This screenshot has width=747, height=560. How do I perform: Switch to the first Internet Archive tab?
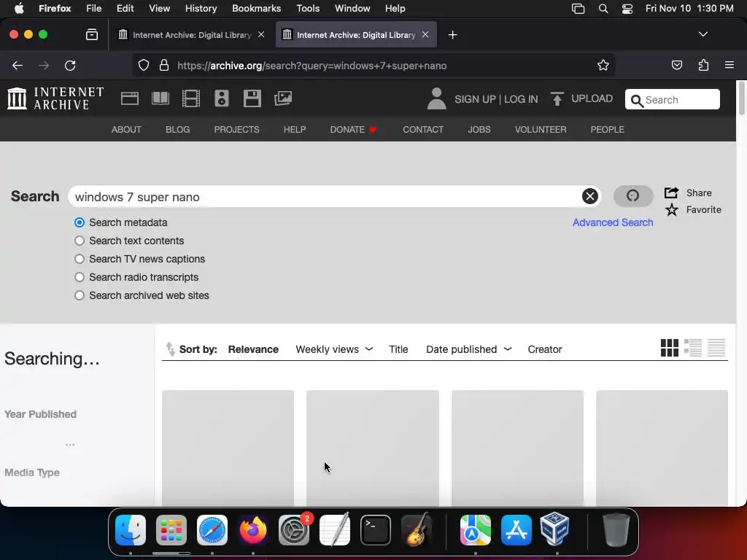[x=192, y=34]
